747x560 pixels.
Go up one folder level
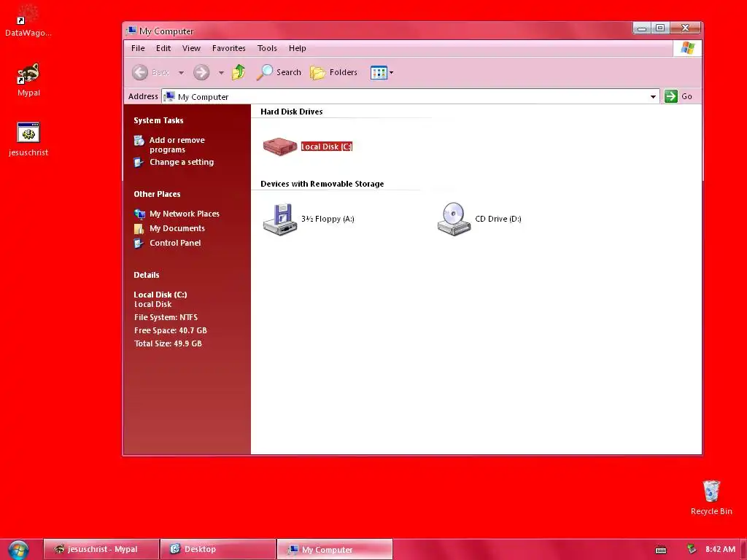tap(239, 72)
